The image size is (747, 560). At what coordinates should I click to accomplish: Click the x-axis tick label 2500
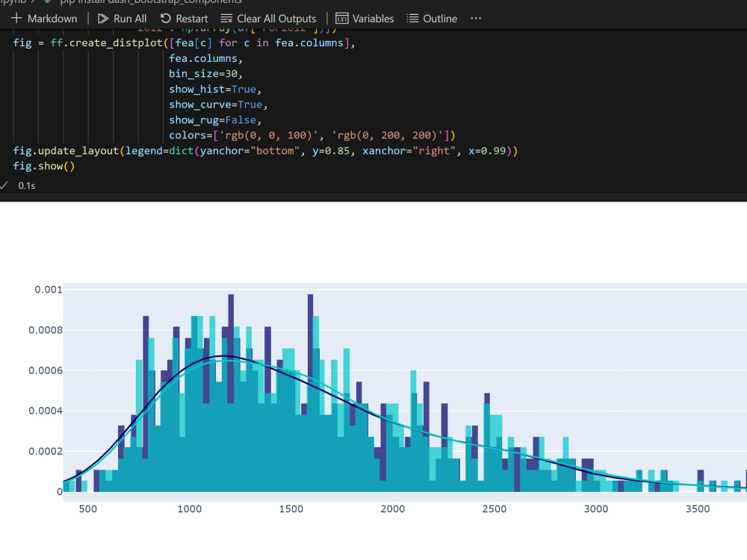(x=495, y=509)
